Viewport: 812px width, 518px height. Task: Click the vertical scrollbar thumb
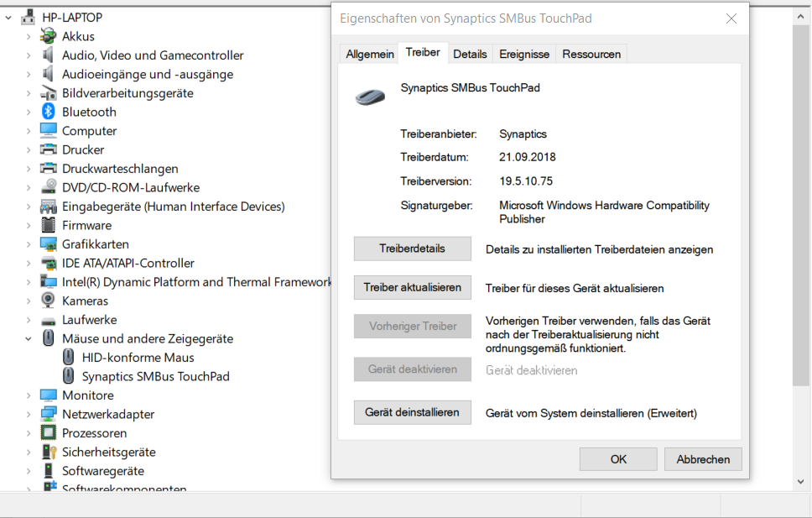coord(800,206)
